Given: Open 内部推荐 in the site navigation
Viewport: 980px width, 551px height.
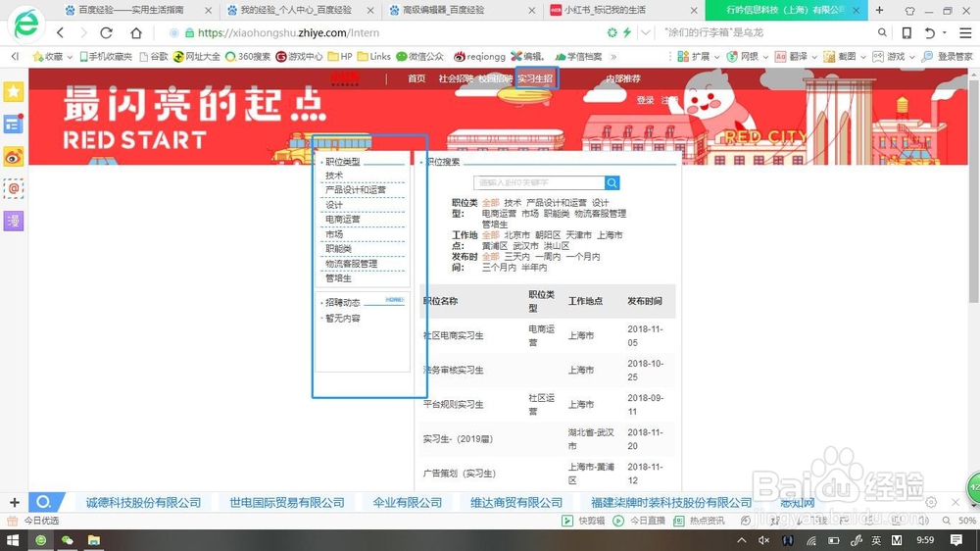Looking at the screenshot, I should (x=623, y=78).
